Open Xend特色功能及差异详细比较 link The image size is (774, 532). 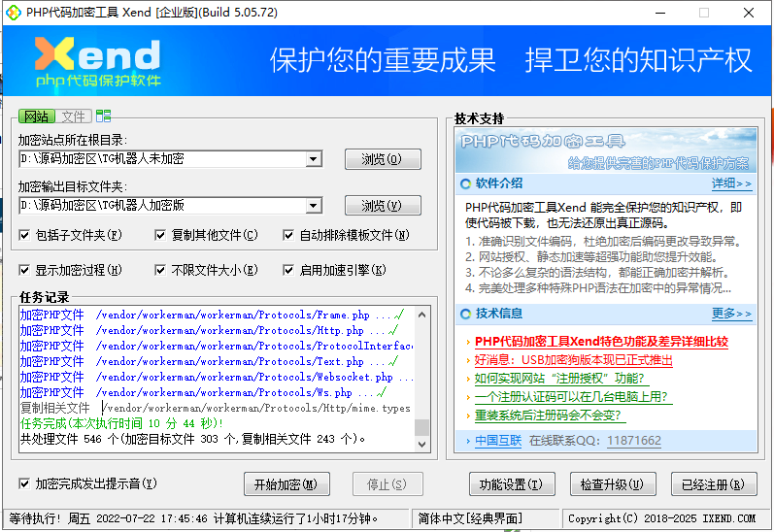tap(601, 342)
